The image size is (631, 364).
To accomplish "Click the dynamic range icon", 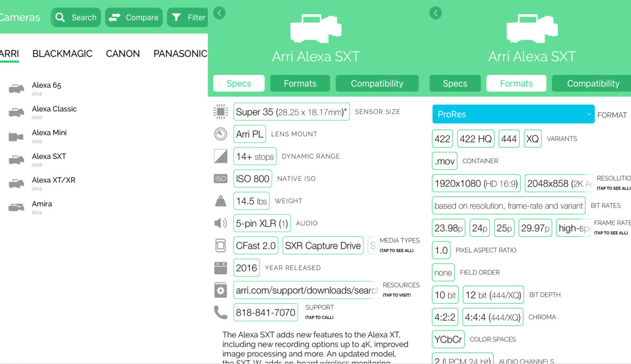I will coord(220,156).
